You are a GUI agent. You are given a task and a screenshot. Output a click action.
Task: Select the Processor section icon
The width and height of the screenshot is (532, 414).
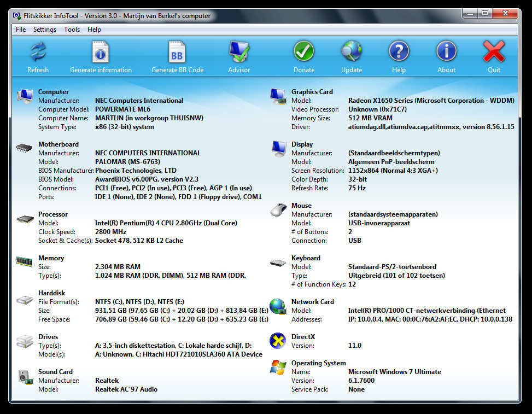[25, 219]
